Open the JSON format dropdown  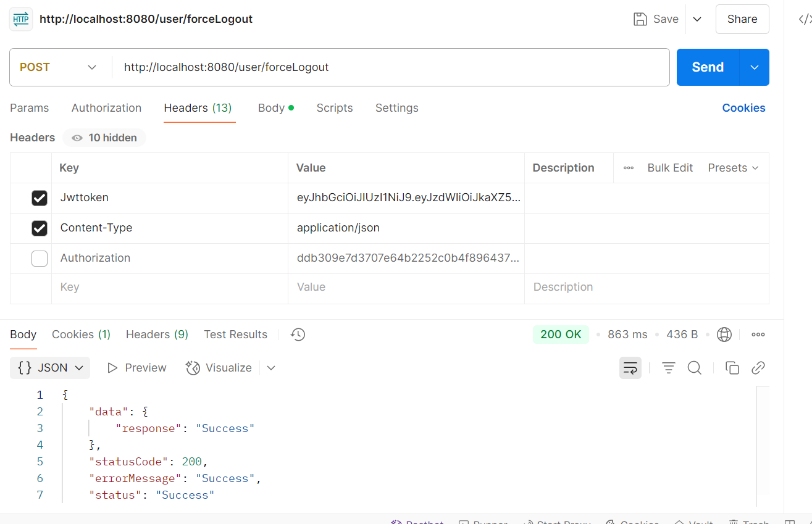click(50, 368)
